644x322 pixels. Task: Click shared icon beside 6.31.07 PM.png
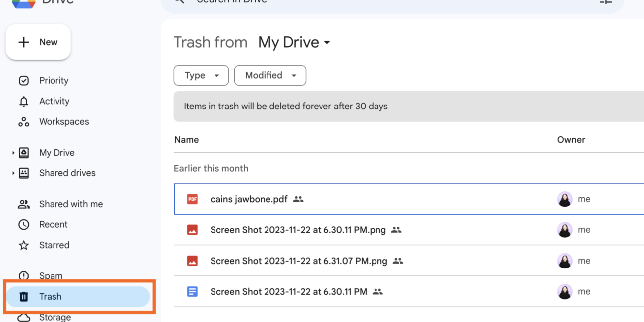(398, 261)
